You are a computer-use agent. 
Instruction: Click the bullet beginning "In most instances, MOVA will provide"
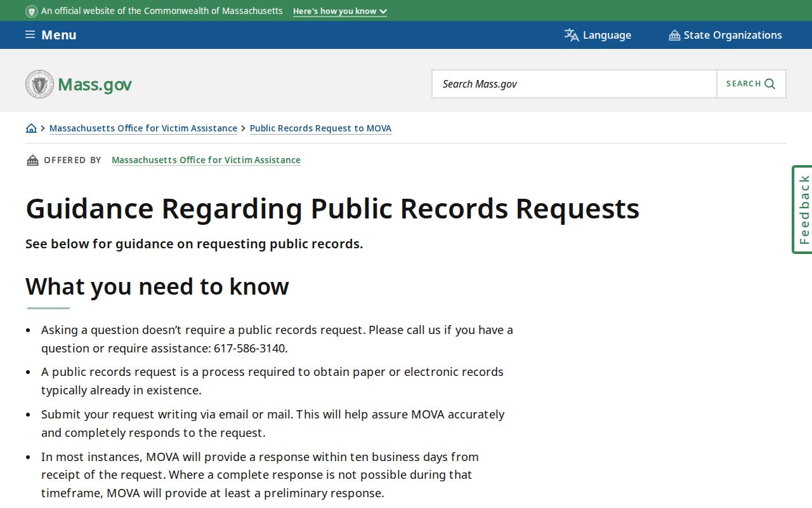click(260, 474)
